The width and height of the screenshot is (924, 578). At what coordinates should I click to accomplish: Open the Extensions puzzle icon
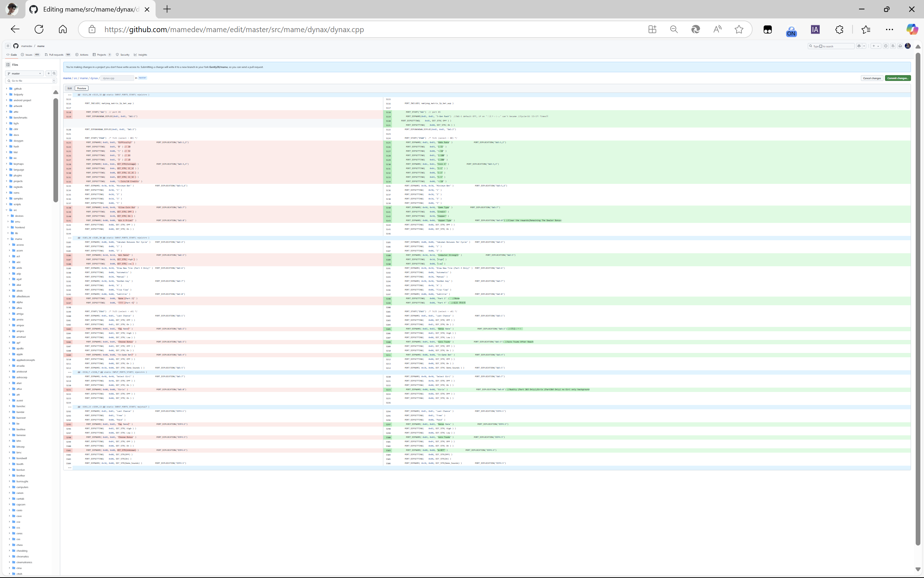(839, 29)
